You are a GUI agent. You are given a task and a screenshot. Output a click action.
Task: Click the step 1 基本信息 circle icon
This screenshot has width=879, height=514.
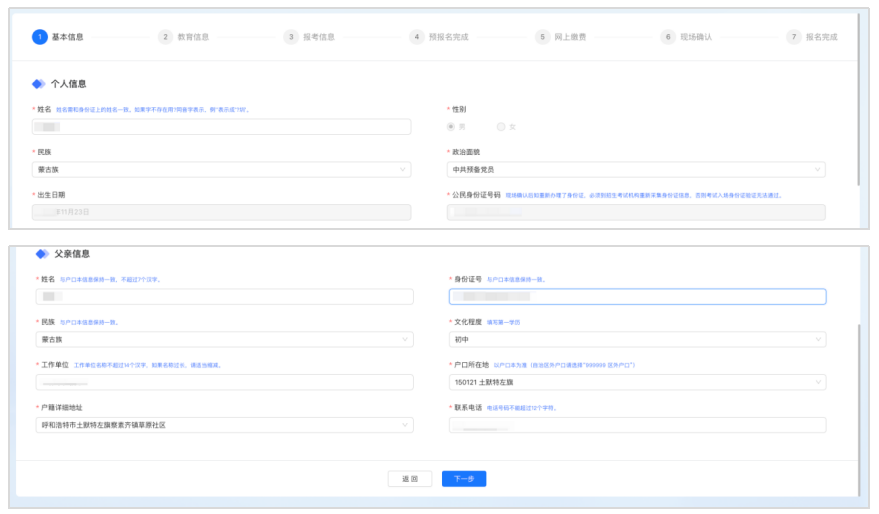pyautogui.click(x=40, y=37)
